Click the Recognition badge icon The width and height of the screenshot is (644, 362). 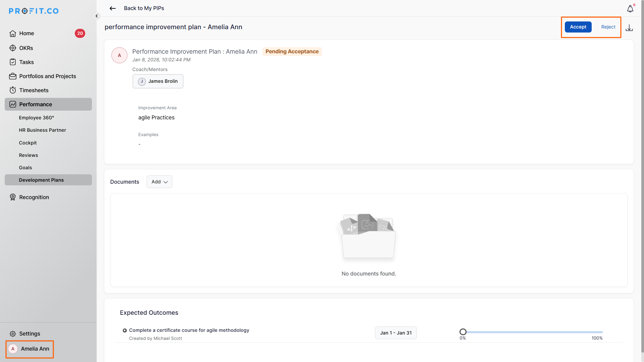(x=13, y=197)
